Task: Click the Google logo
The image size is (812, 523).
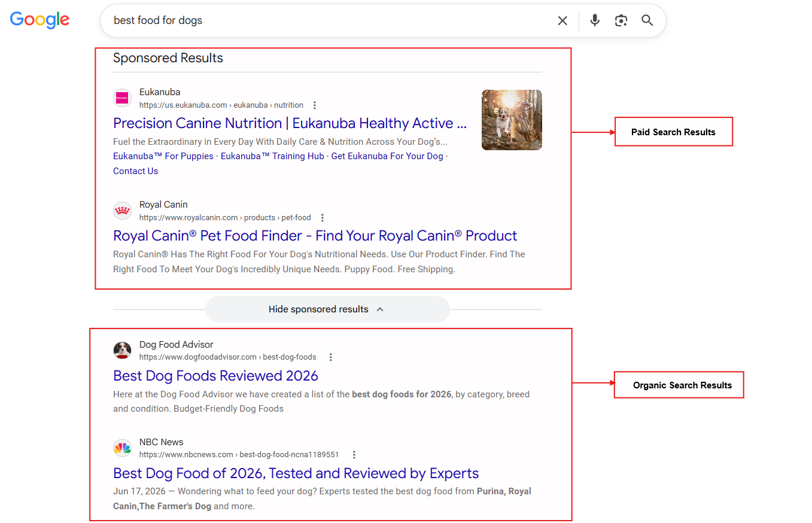Action: tap(39, 20)
